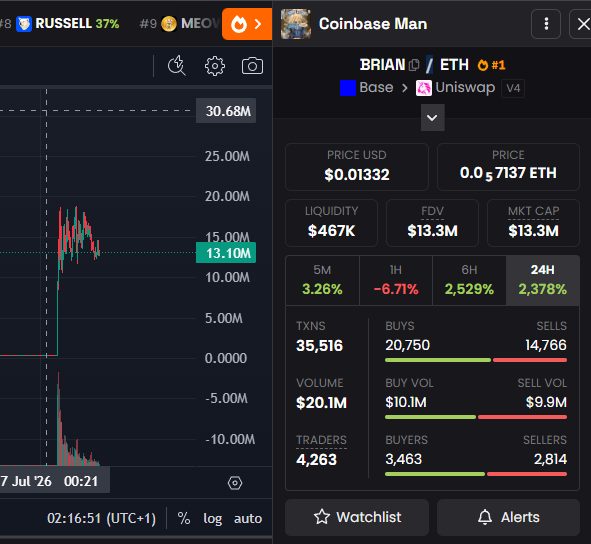Image resolution: width=591 pixels, height=544 pixels.
Task: Click the chart axis hexagon settings icon
Action: (x=235, y=483)
